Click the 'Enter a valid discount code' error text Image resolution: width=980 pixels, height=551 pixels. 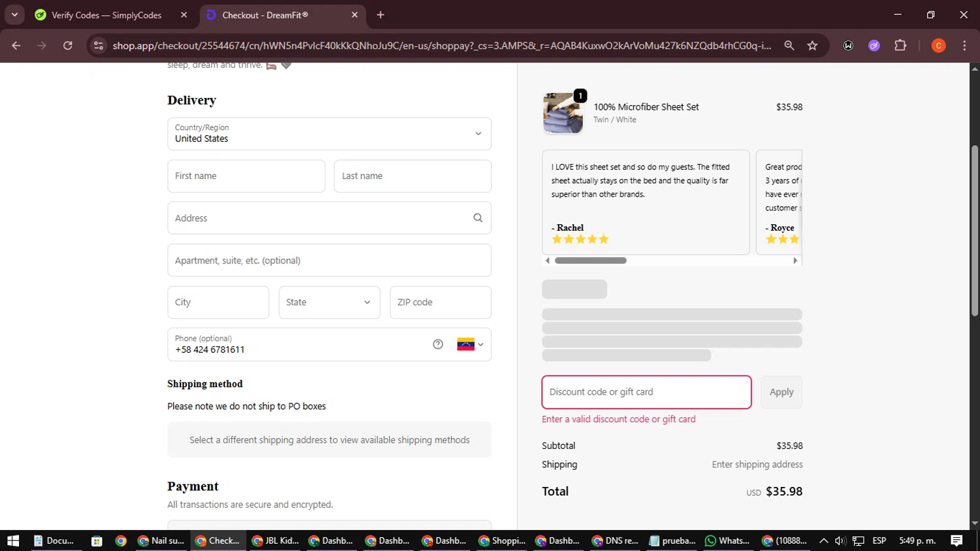click(x=619, y=420)
